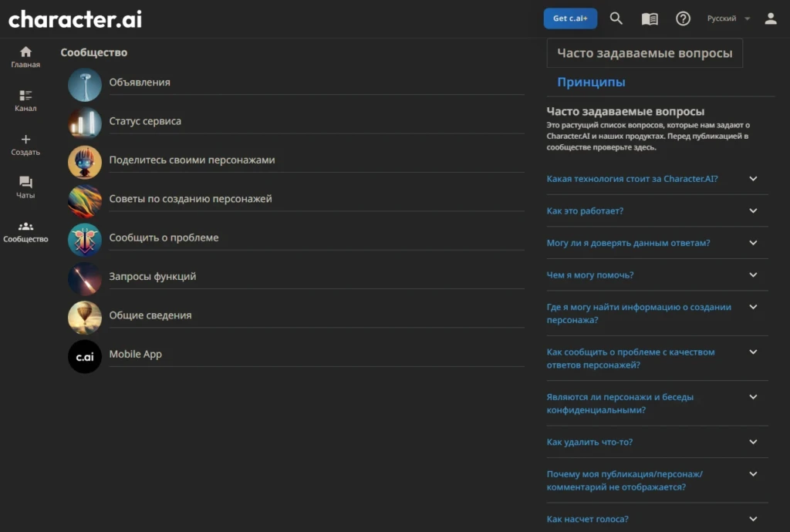Screen dimensions: 790x532
Task: Click question 'Как удалить что-то?' text
Action: click(x=589, y=442)
